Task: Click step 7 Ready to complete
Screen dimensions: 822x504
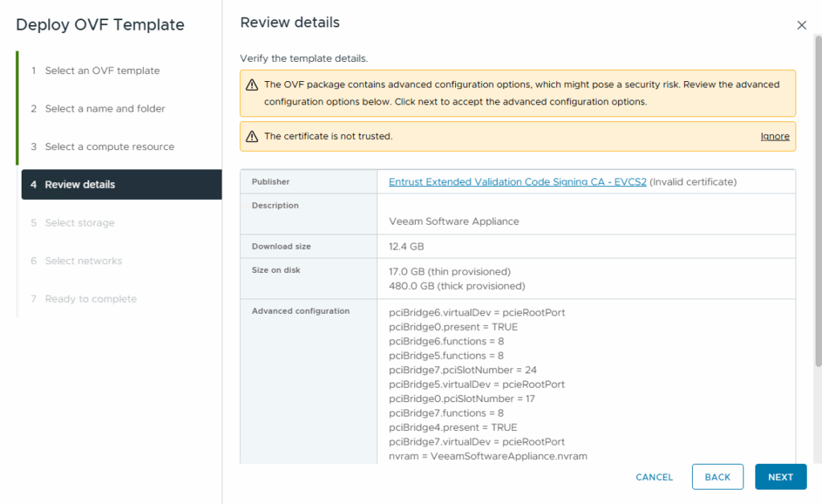Action: pos(91,299)
